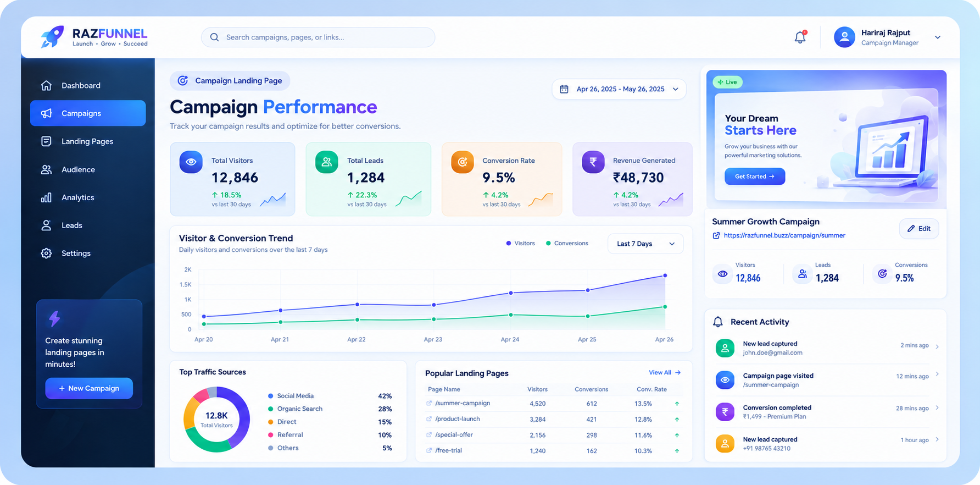Click the orange icon for +91 98765 43210 lead
This screenshot has height=485, width=980.
pos(725,443)
